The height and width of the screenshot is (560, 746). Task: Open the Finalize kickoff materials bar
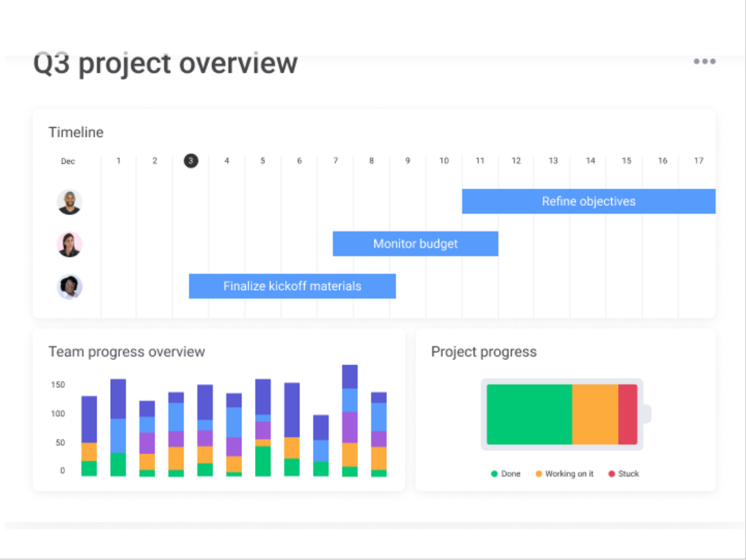point(292,286)
